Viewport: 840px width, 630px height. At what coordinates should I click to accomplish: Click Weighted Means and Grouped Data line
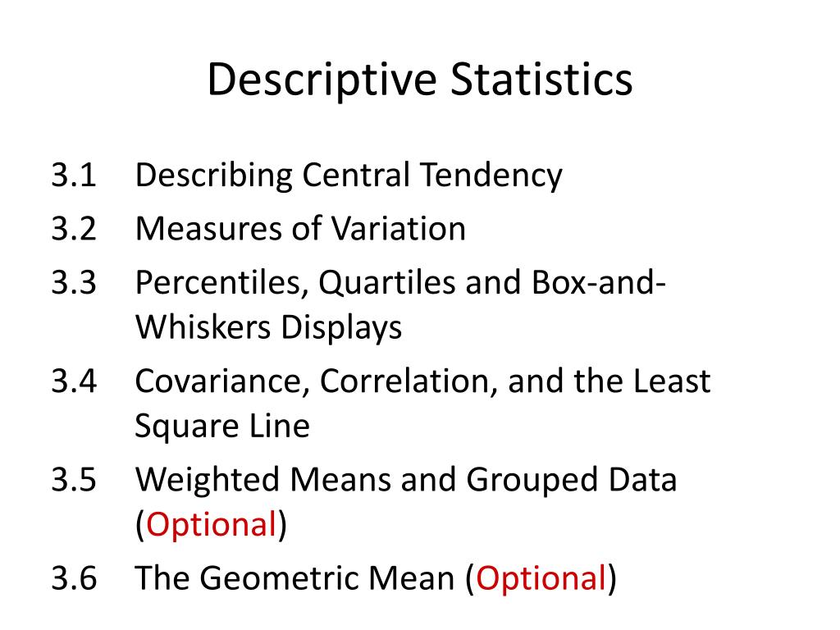406,480
